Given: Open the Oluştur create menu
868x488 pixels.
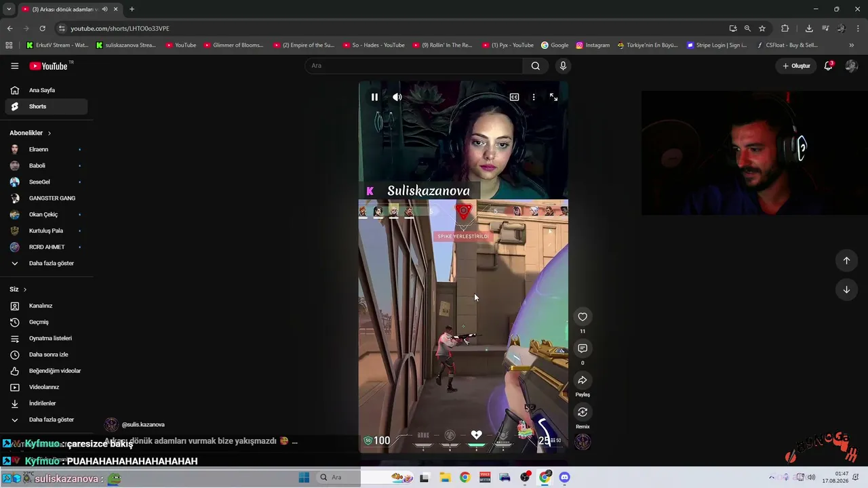Looking at the screenshot, I should pyautogui.click(x=796, y=66).
